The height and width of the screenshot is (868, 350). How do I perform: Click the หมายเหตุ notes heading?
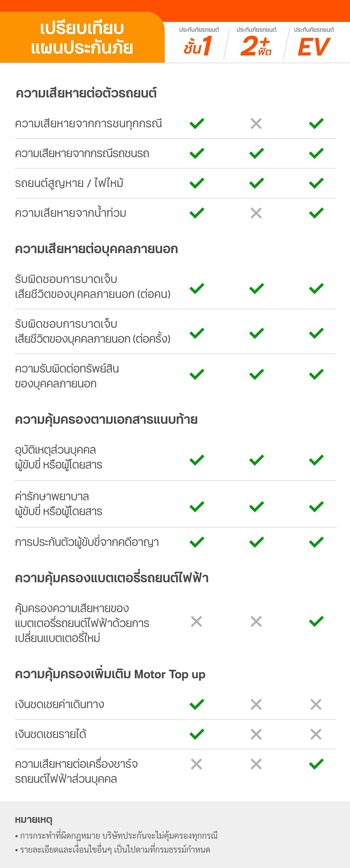(33, 820)
